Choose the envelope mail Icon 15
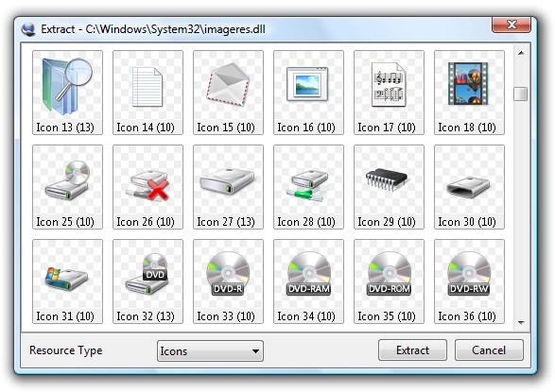This screenshot has height=392, width=555. 228,93
